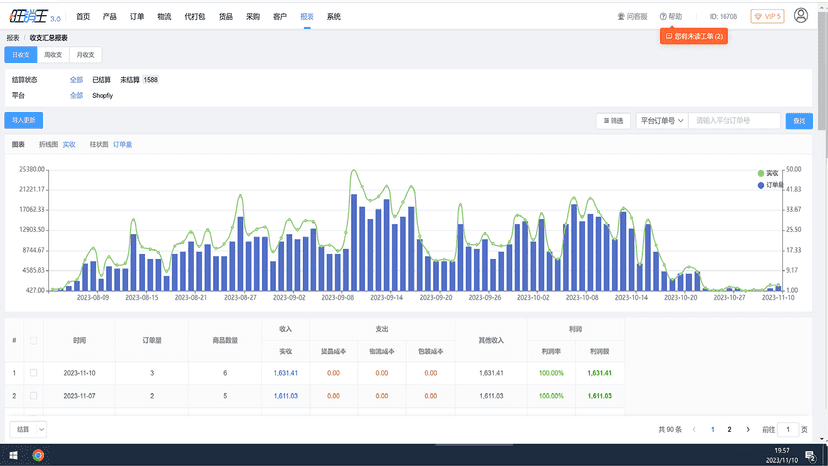
Task: Click the 旺销王 3.0 logo
Action: [35, 16]
